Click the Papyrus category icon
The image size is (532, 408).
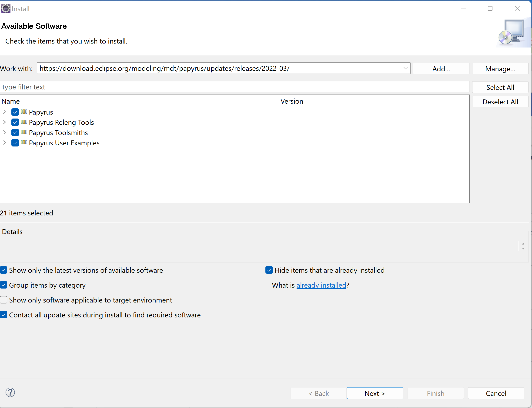coord(24,112)
